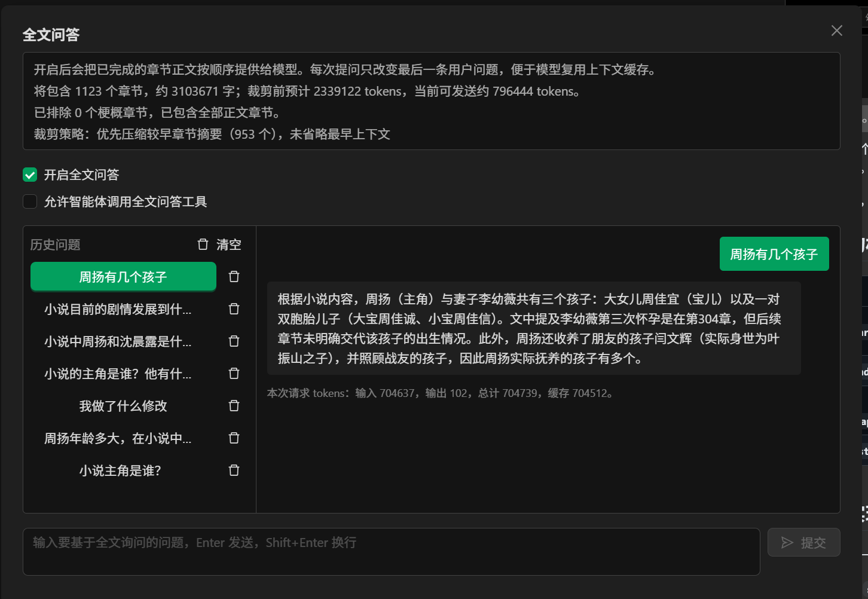Delete the '小说的主角是谁？他有什...' history entry

(x=234, y=374)
